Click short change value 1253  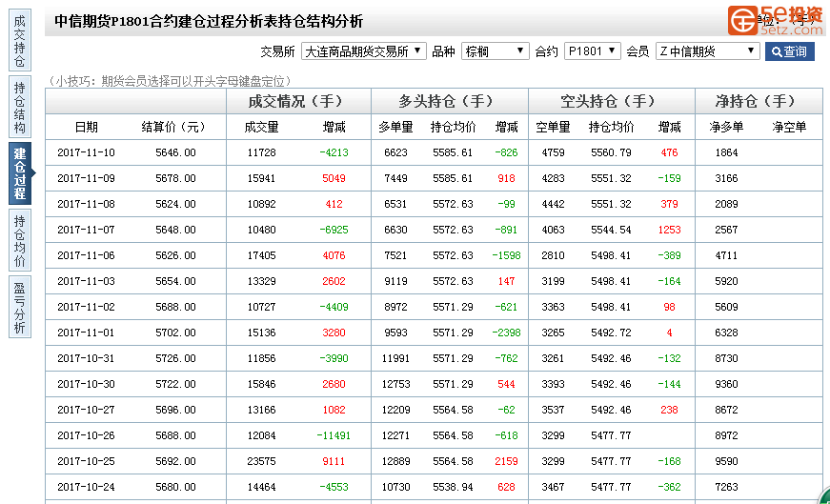(x=669, y=230)
